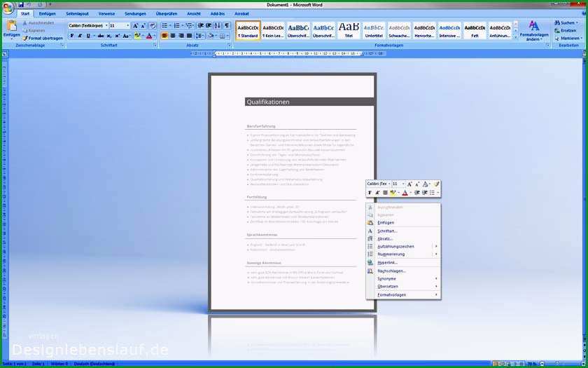Image resolution: width=588 pixels, height=368 pixels.
Task: Apply text highlight color in ribbon
Action: (x=137, y=36)
